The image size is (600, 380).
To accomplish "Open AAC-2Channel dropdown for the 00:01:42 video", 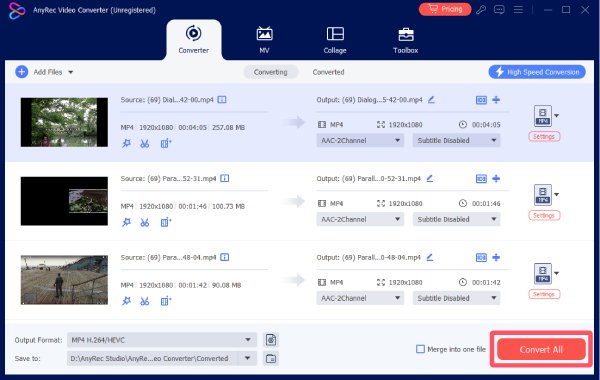I will click(360, 298).
